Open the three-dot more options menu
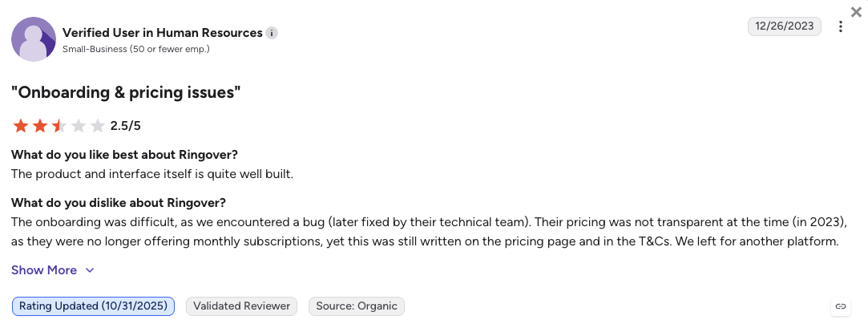The image size is (868, 324). [840, 26]
